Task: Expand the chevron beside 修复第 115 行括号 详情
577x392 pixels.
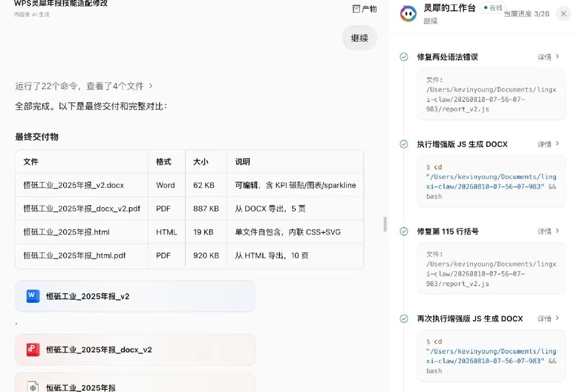Action: [x=557, y=231]
